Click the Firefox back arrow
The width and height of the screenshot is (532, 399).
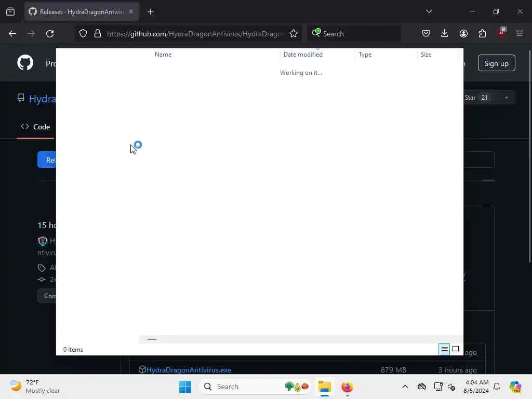[x=12, y=34]
